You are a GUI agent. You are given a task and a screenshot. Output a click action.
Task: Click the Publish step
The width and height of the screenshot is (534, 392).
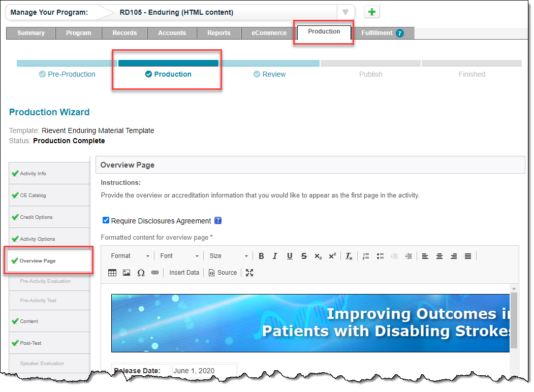[370, 74]
